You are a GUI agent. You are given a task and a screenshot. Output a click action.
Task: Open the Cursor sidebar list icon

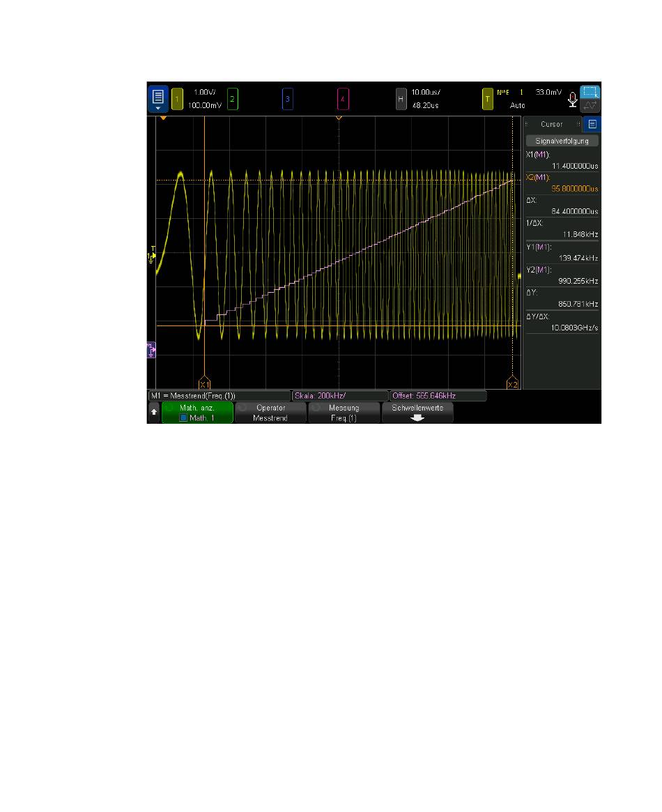592,124
